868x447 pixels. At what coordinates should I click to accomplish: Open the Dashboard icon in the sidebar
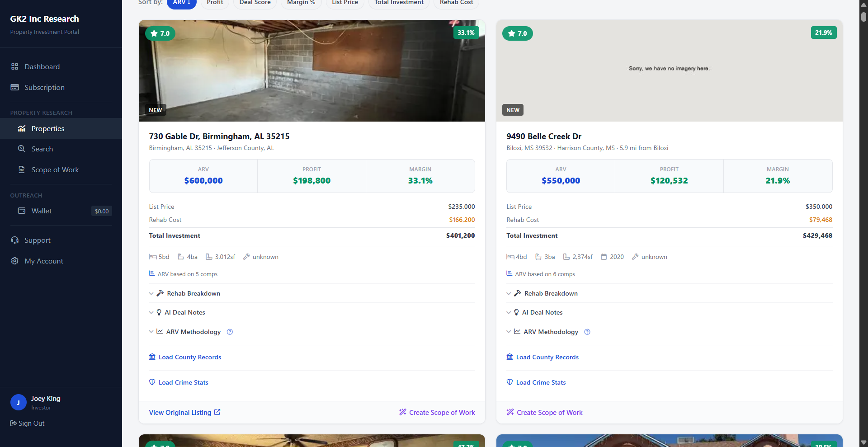[15, 66]
